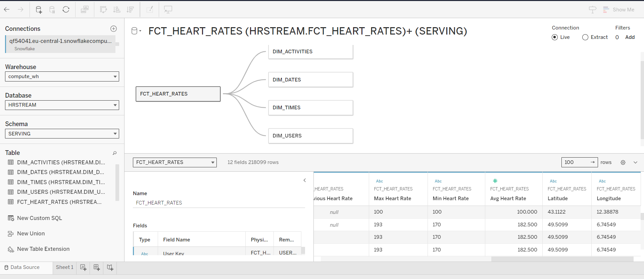Open the data source cylinder icon menu

coord(136,31)
